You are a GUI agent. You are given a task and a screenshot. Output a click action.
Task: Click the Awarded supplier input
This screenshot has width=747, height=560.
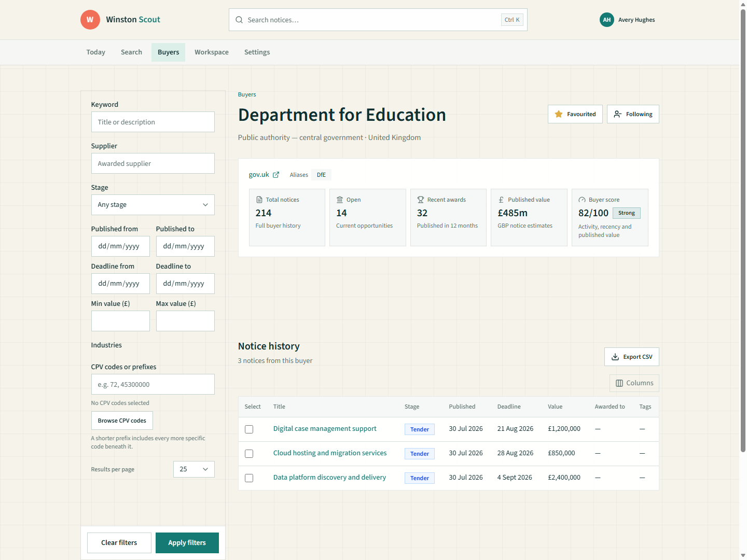(153, 163)
